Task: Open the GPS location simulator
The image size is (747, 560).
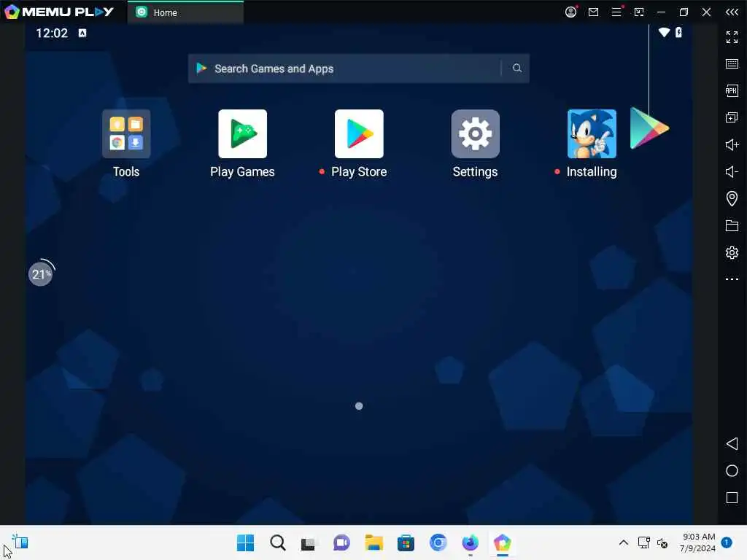Action: [x=732, y=198]
